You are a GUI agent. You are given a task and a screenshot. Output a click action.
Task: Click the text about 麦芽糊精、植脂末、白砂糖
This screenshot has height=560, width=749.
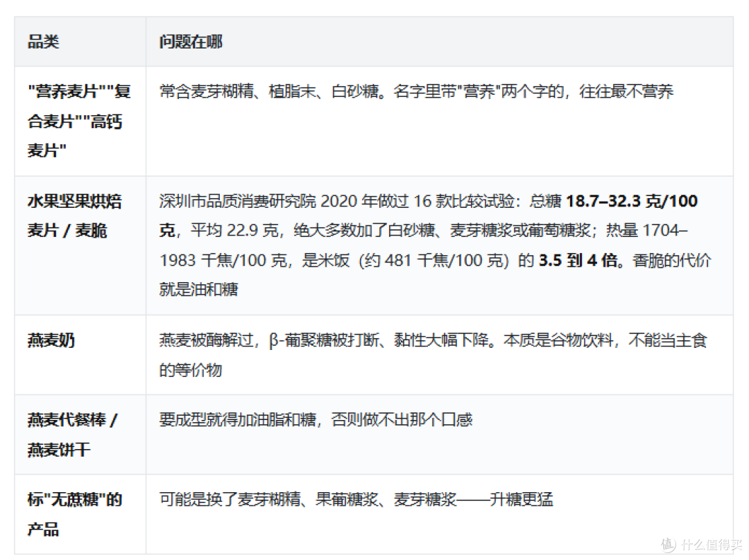point(416,91)
